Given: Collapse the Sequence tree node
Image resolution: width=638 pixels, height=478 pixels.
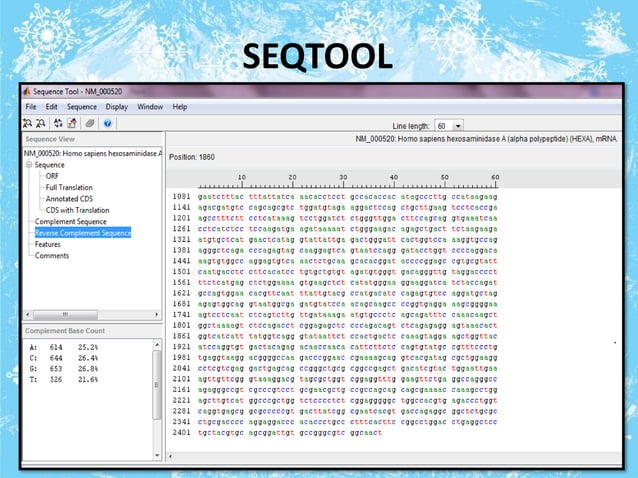Looking at the screenshot, I should 29,165.
